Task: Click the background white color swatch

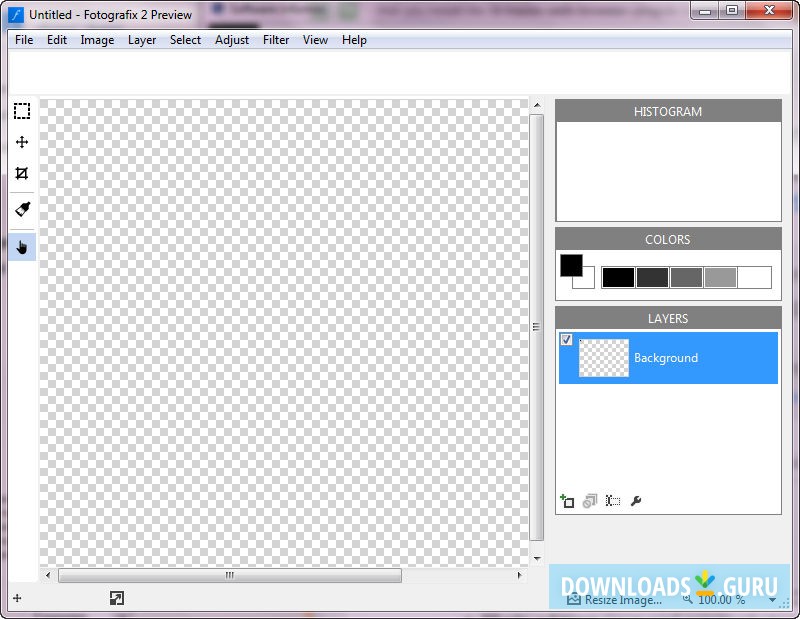Action: (588, 282)
